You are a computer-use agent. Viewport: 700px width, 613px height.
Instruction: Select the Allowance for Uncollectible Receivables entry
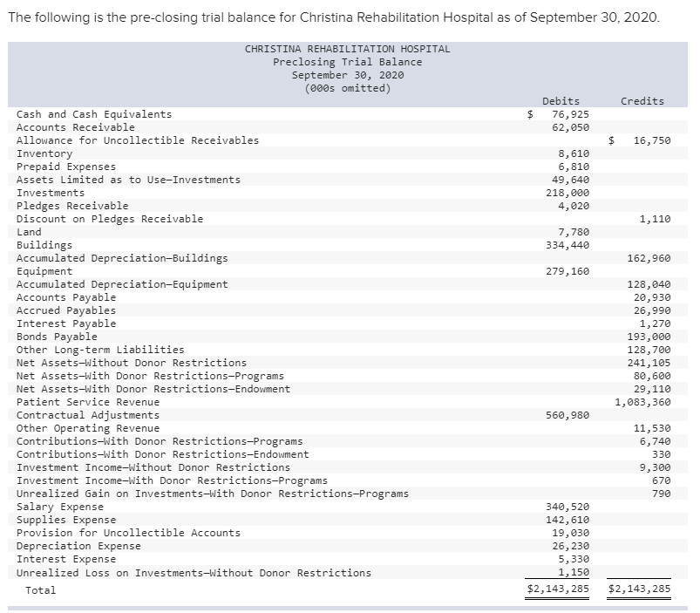pyautogui.click(x=135, y=140)
